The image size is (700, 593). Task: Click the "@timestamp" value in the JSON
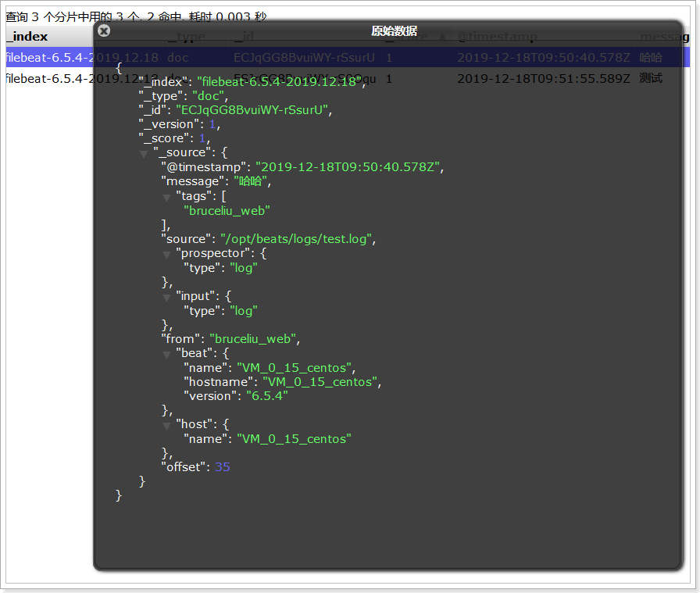(x=348, y=167)
